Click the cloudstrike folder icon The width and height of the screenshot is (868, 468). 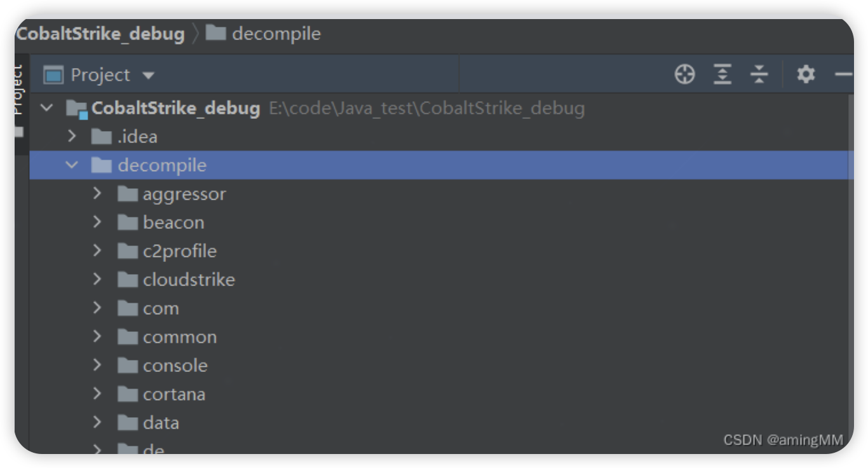128,280
